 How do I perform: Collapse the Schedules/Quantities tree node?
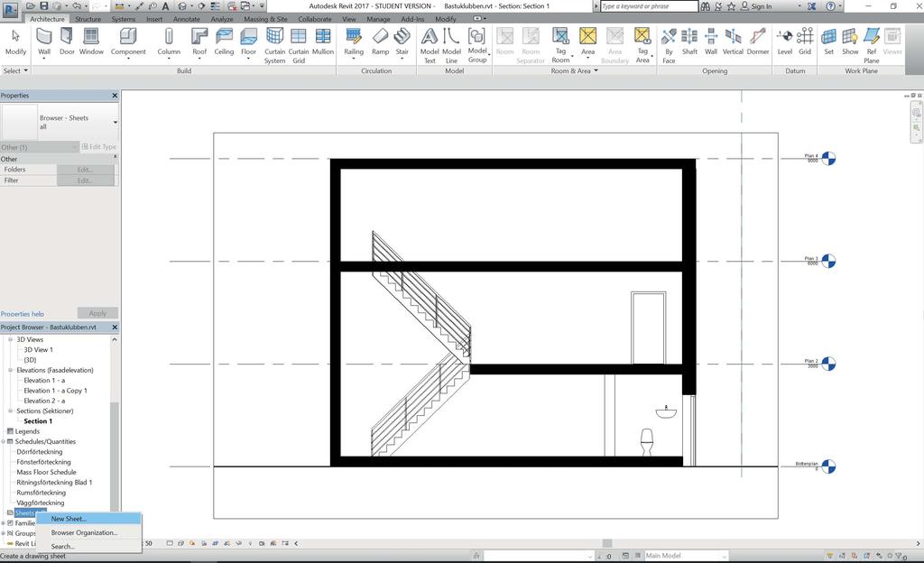tap(4, 442)
